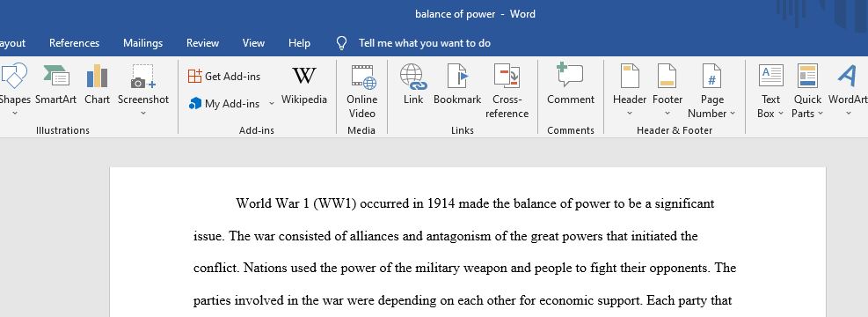
Task: Switch to the Review tab
Action: pyautogui.click(x=202, y=43)
